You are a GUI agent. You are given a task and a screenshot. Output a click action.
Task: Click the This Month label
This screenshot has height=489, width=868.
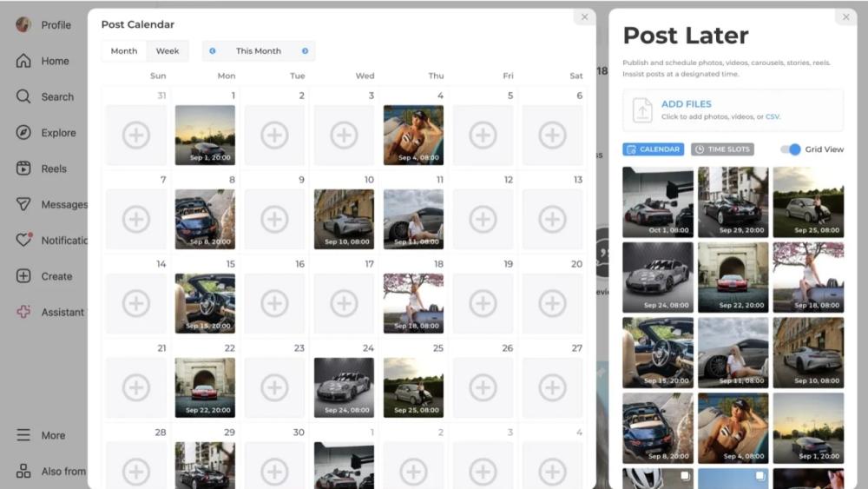tap(259, 51)
